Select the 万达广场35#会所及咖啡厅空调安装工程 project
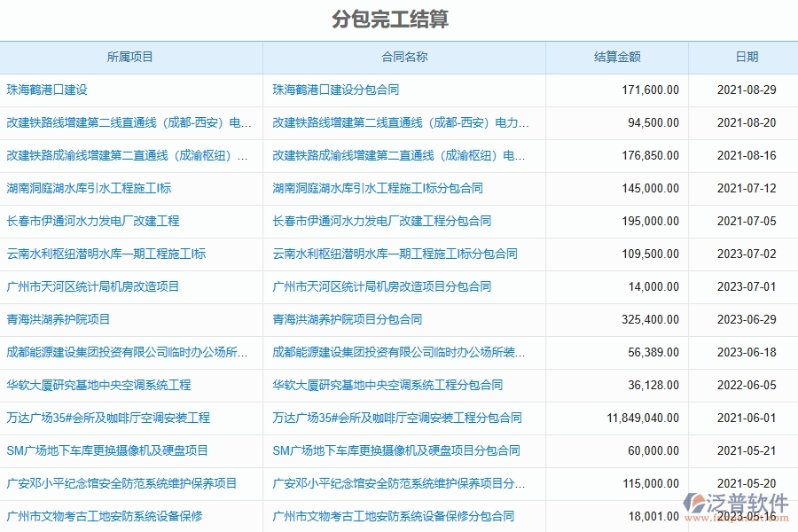The height and width of the screenshot is (532, 798). click(x=110, y=418)
